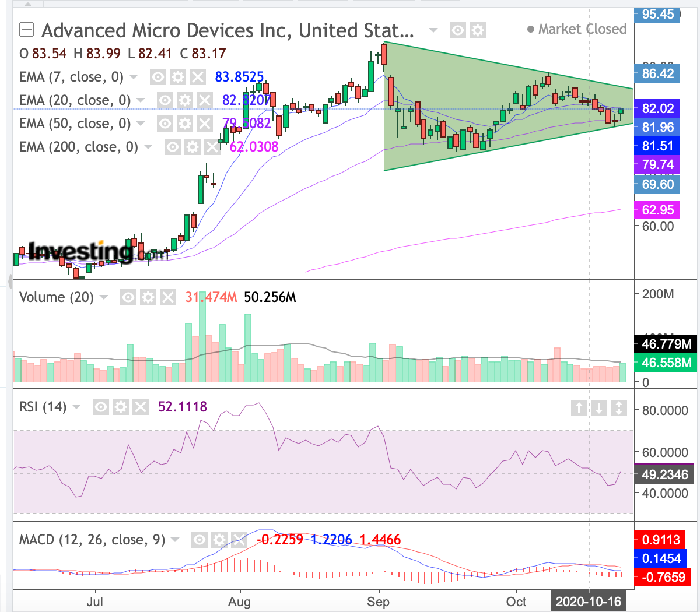Click the 86.42 price label on axis
Screen dimensions: 700x612
coord(657,73)
